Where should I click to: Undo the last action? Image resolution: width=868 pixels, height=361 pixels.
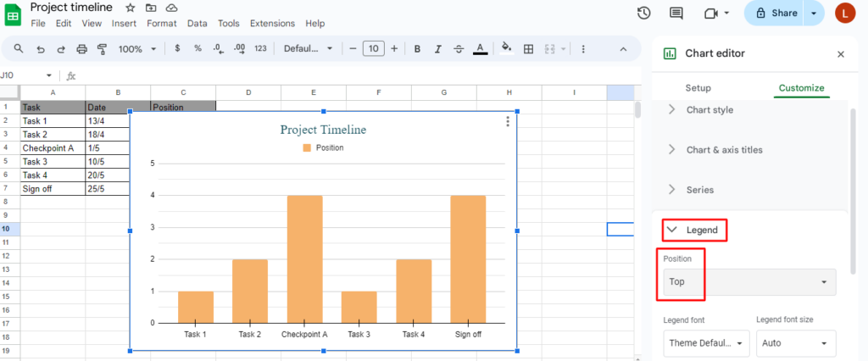tap(41, 49)
